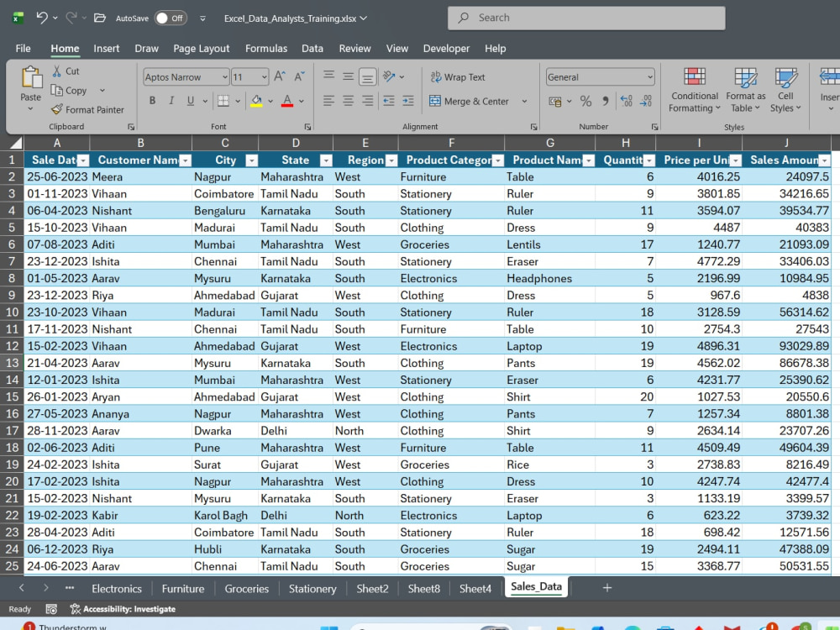Apply bold formatting

[153, 101]
